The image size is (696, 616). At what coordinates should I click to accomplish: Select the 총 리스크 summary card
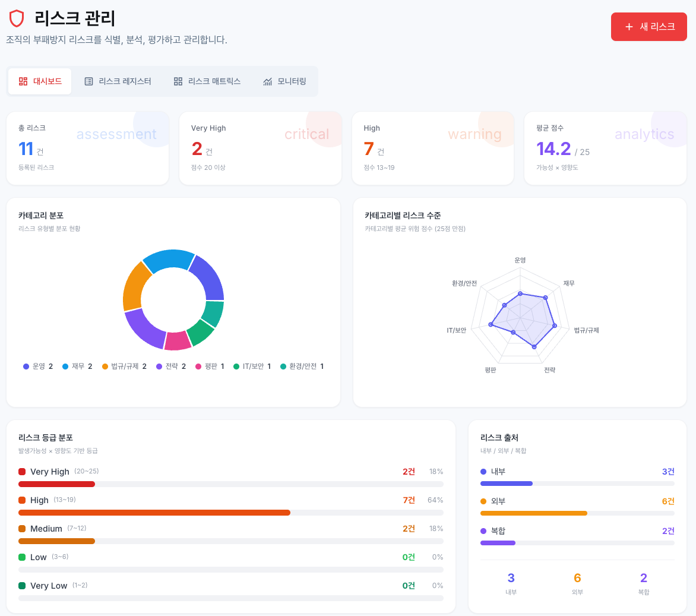point(87,148)
